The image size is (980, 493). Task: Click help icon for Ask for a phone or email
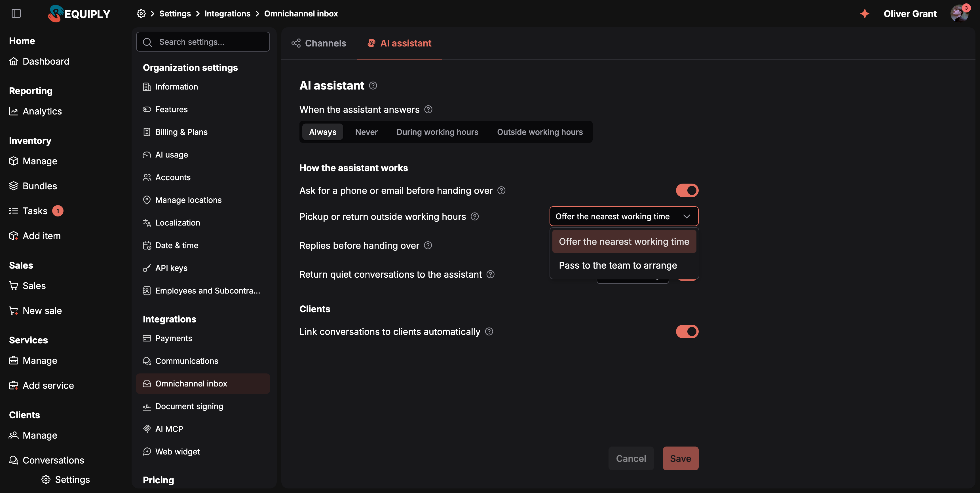click(501, 190)
